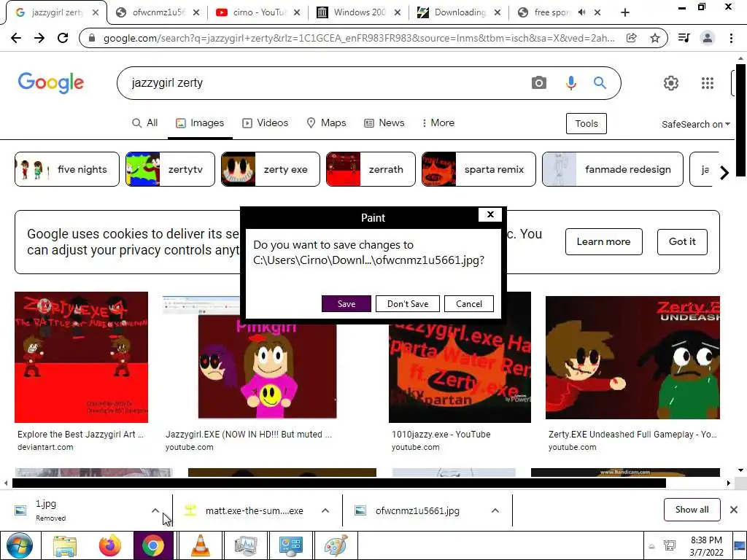Click Learn more on cookie notice
Image resolution: width=747 pixels, height=560 pixels.
pos(603,242)
